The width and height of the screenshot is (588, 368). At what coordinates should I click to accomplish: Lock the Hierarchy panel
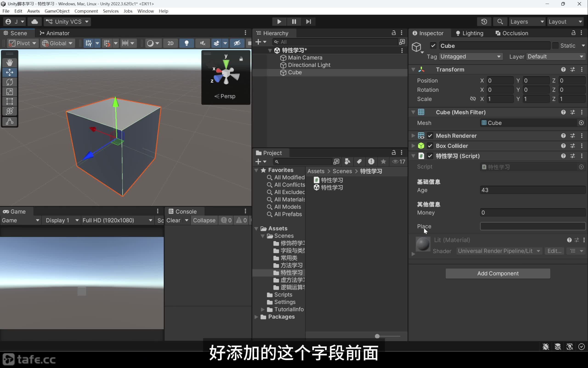394,33
